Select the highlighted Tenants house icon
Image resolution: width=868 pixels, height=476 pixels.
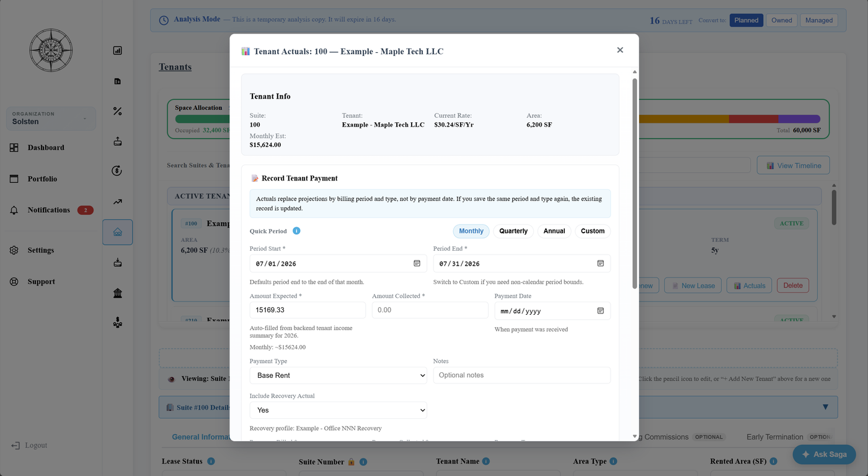(x=117, y=232)
